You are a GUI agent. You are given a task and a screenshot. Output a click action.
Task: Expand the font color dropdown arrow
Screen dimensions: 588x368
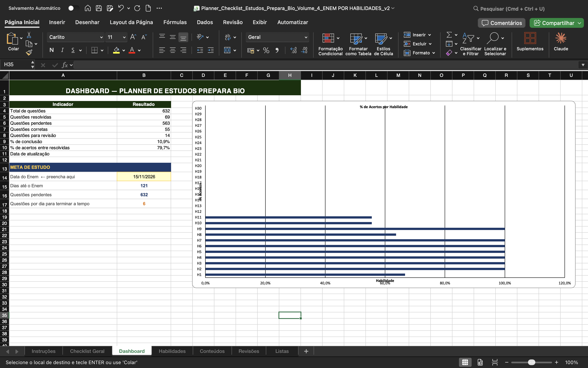tap(139, 50)
